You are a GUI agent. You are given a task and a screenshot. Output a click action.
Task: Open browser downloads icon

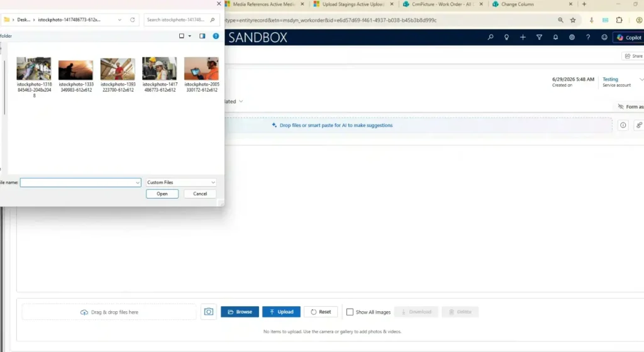pyautogui.click(x=591, y=20)
